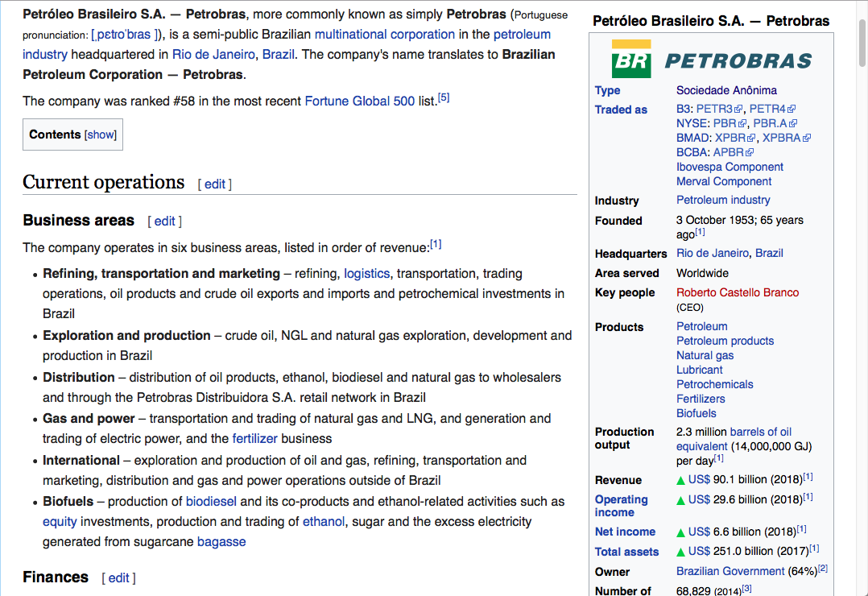868x596 pixels.
Task: Click the Petrobras BR logo image
Action: (712, 60)
